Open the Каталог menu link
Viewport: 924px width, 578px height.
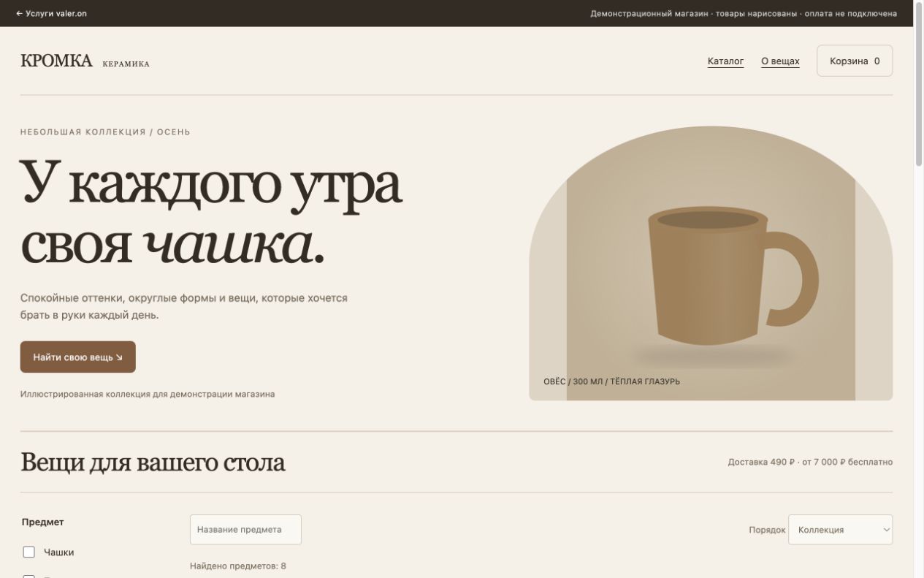point(725,61)
